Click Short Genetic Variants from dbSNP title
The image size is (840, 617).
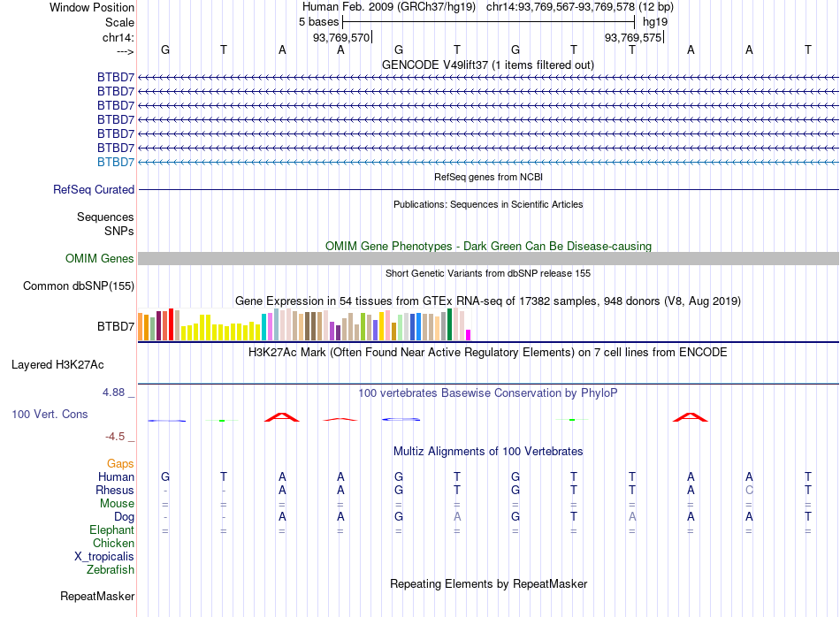click(x=488, y=273)
